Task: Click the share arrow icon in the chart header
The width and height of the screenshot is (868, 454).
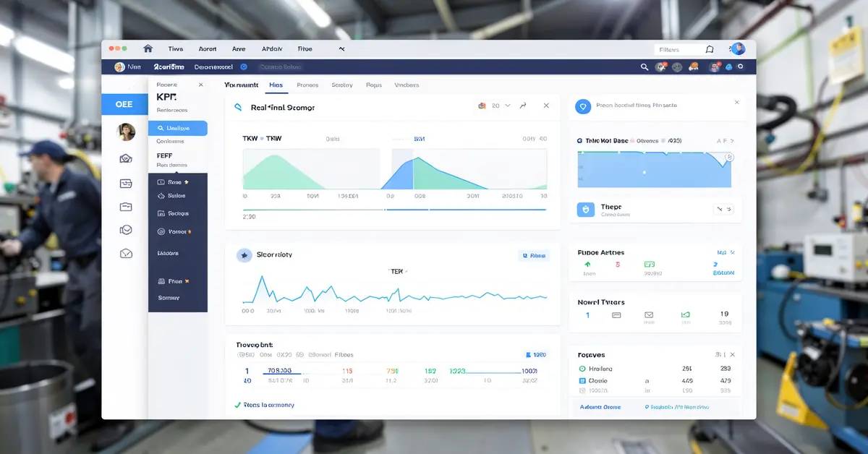Action: (x=524, y=106)
